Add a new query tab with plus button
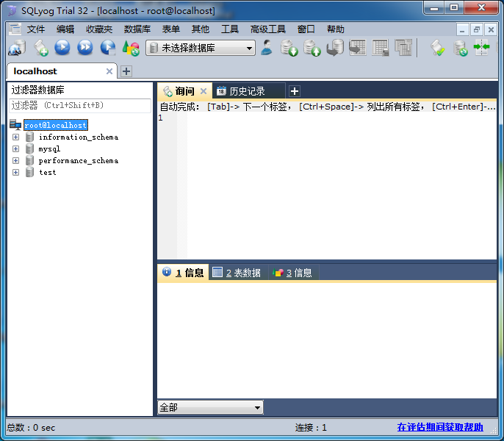This screenshot has height=441, width=504. pyautogui.click(x=295, y=91)
